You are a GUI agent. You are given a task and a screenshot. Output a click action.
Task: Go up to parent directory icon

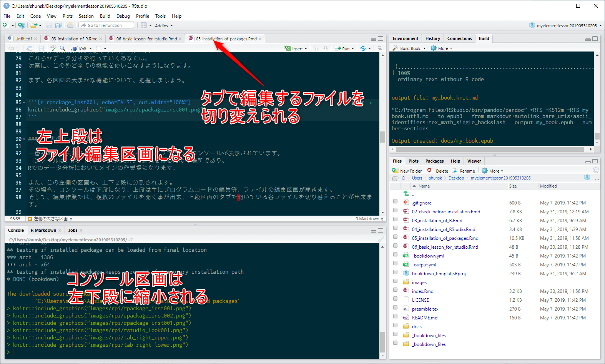click(x=406, y=193)
